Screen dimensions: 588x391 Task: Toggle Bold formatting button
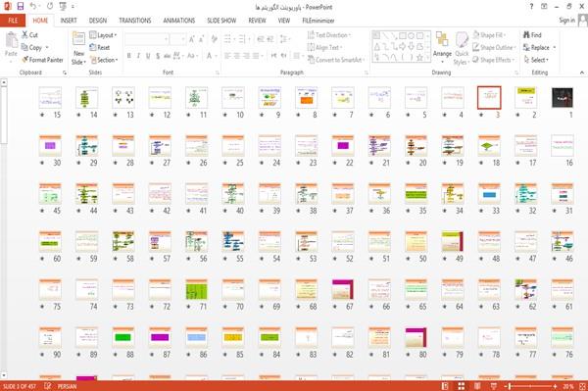(x=129, y=56)
